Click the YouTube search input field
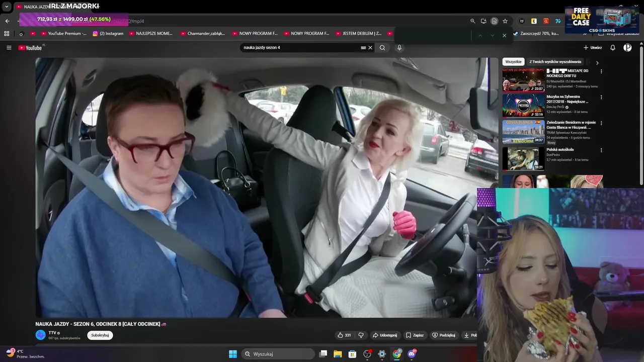The height and width of the screenshot is (362, 644). (301, 48)
